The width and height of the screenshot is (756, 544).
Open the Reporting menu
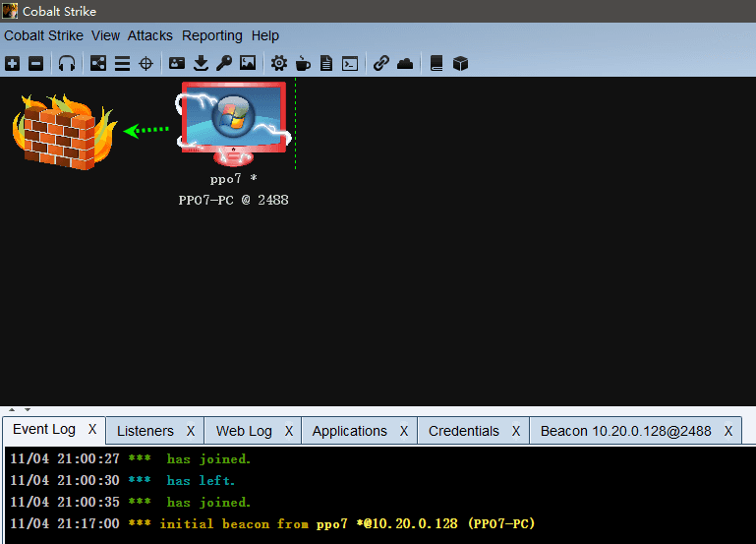click(x=212, y=35)
